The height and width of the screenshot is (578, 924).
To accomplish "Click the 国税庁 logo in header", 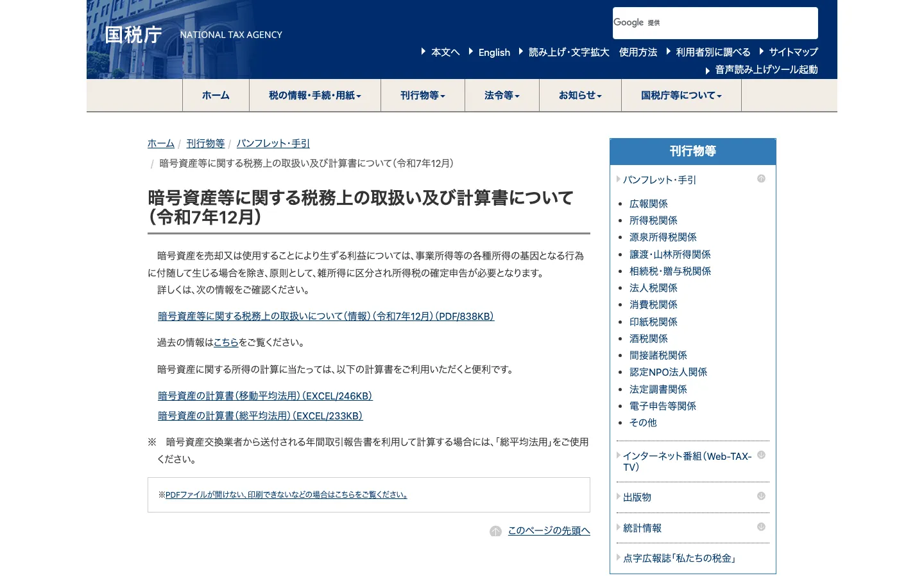I will tap(133, 35).
